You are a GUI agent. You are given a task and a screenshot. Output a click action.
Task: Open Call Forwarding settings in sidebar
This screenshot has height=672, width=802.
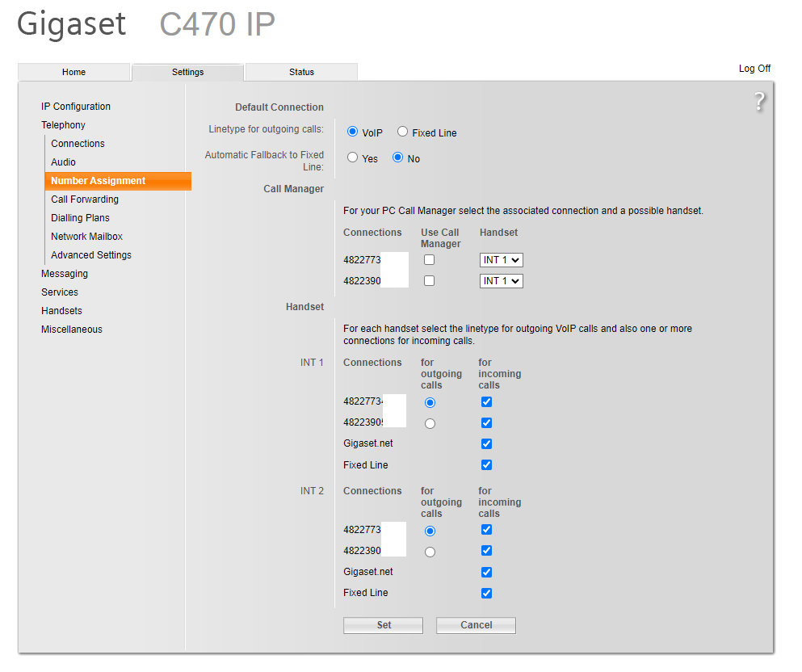85,199
